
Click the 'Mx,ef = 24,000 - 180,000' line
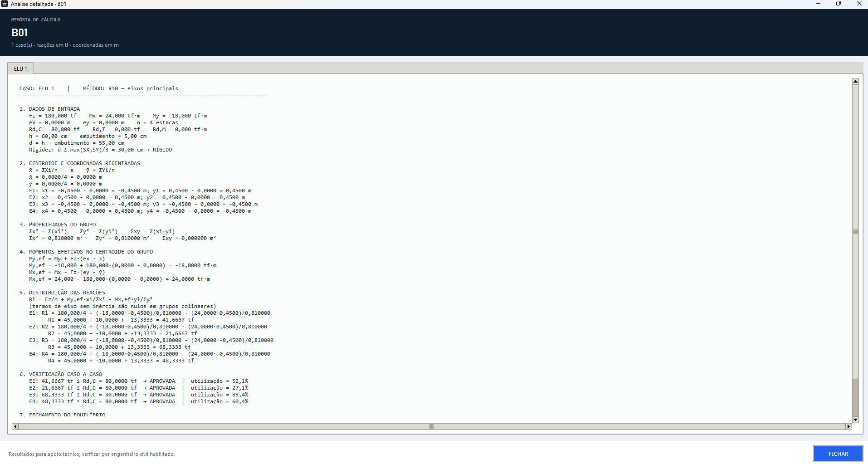click(120, 279)
